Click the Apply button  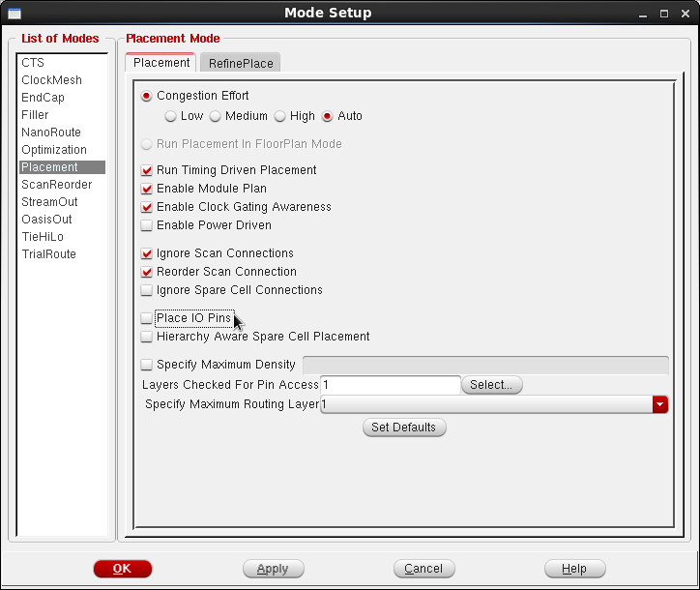click(x=273, y=569)
